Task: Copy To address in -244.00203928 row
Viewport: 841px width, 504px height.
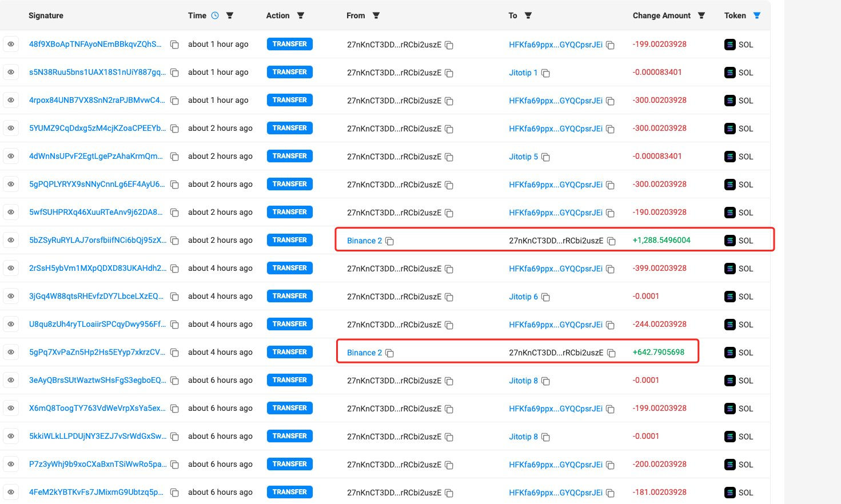Action: 611,325
